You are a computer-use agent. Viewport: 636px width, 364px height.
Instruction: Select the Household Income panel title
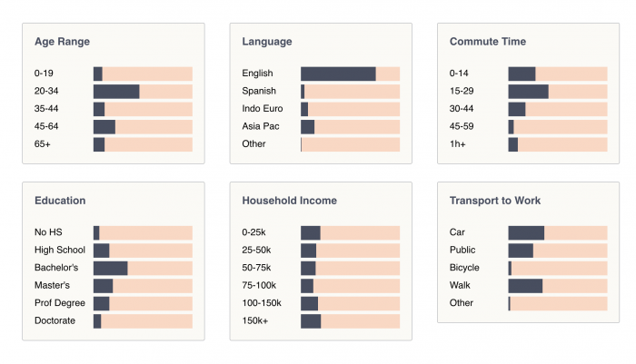pyautogui.click(x=289, y=201)
